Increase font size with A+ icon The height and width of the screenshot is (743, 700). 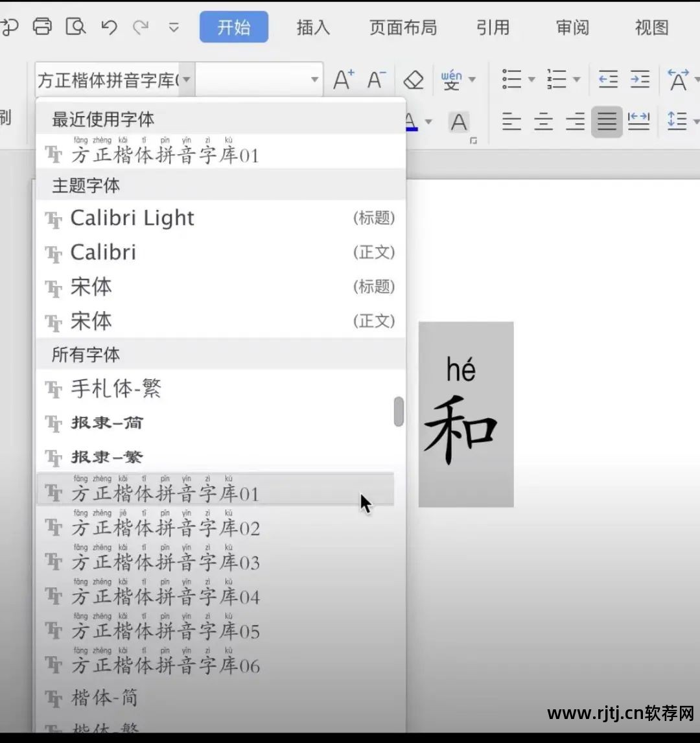[344, 79]
